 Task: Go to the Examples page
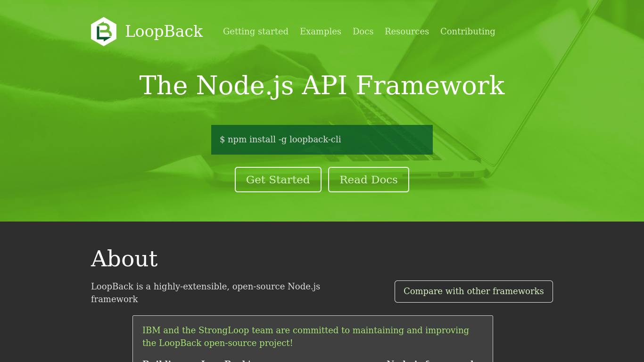[x=321, y=32]
